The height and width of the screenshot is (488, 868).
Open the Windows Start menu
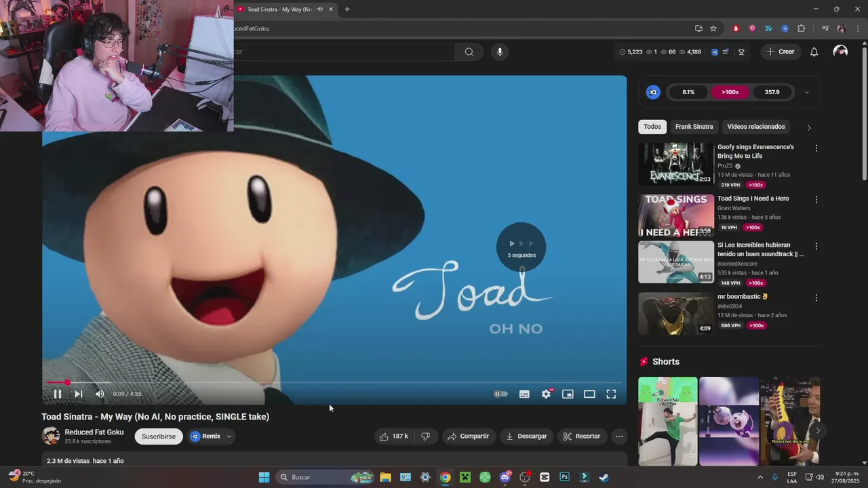[x=264, y=477]
